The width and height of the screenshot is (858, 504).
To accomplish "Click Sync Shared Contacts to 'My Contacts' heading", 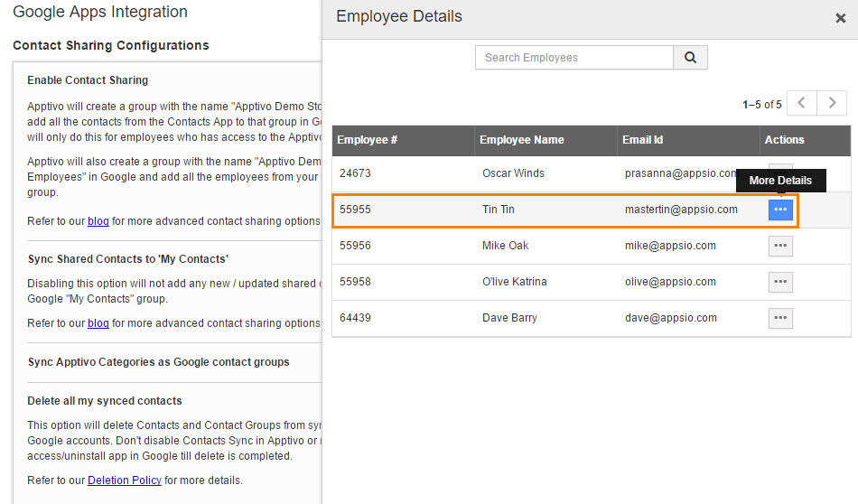I will [128, 259].
